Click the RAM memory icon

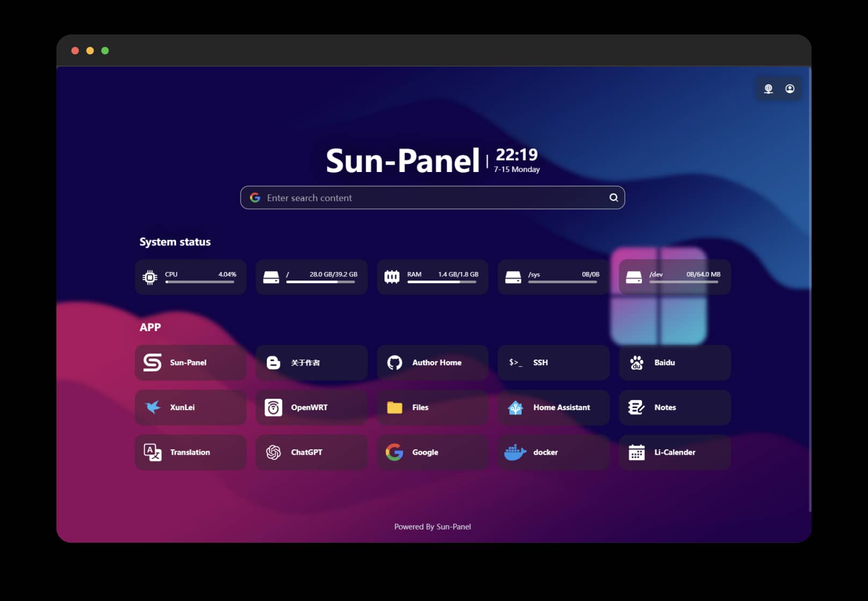click(392, 277)
